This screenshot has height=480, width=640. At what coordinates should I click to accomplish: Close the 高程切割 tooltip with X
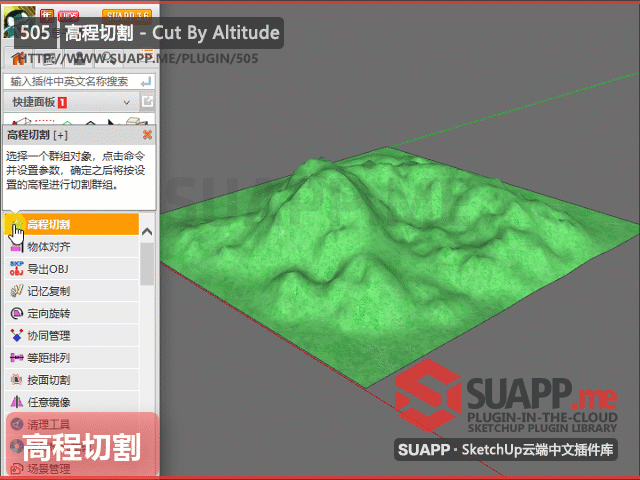click(147, 135)
